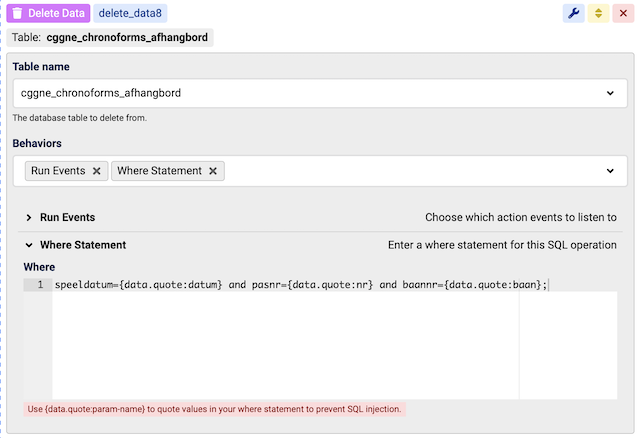Select the cggne_chronoforms_afhangbord table name field
The image size is (640, 438).
(300, 93)
